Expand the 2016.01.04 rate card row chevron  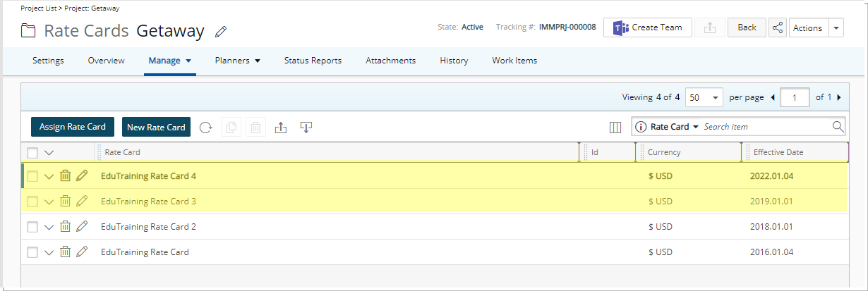pyautogui.click(x=49, y=252)
